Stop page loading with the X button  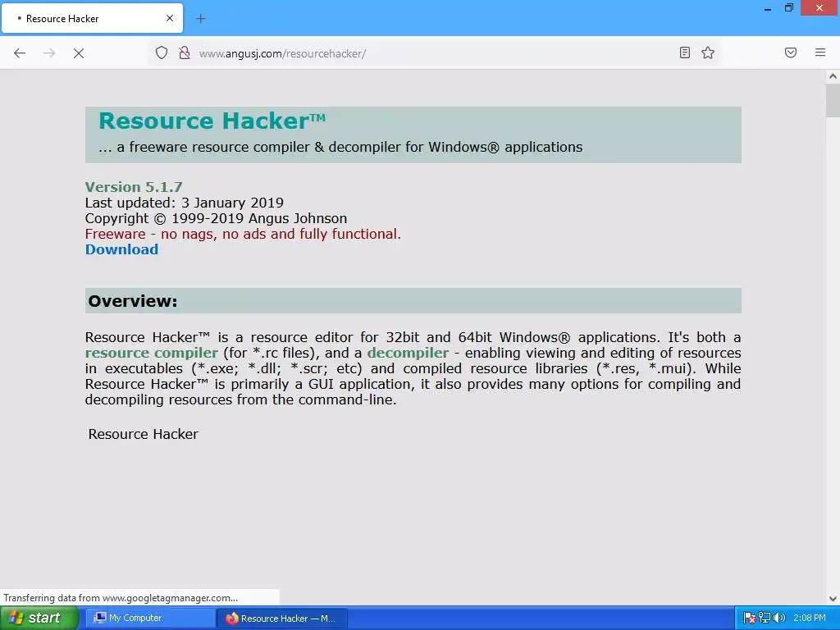tap(79, 53)
